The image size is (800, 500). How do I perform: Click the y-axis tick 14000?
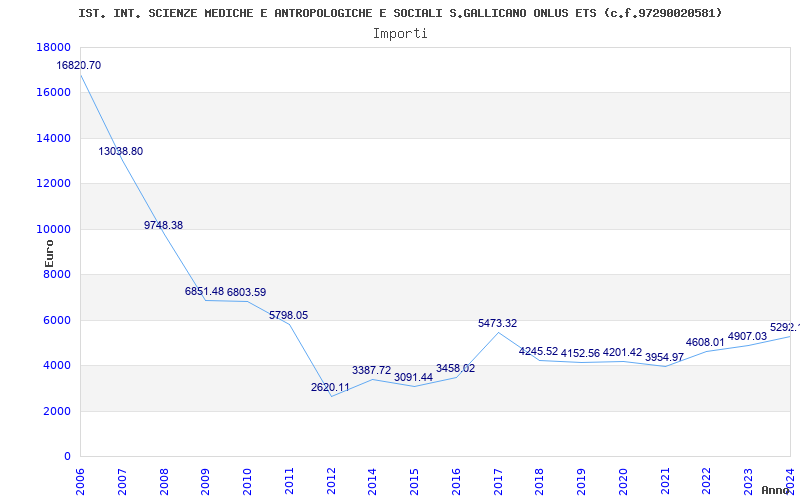pyautogui.click(x=53, y=138)
